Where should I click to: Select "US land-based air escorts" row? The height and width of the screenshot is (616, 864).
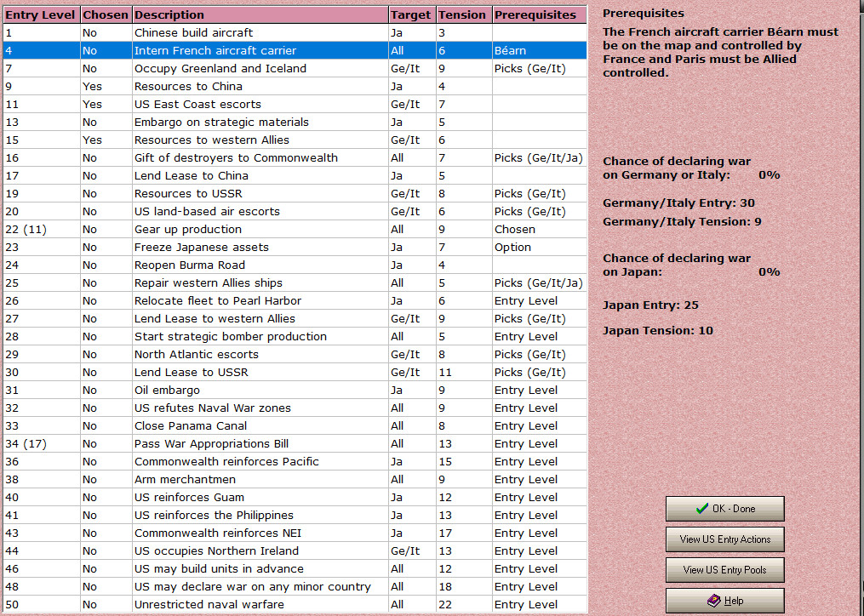pos(295,212)
